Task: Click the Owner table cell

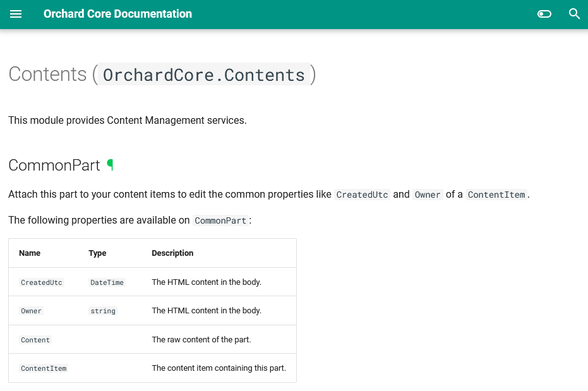Action: click(31, 311)
